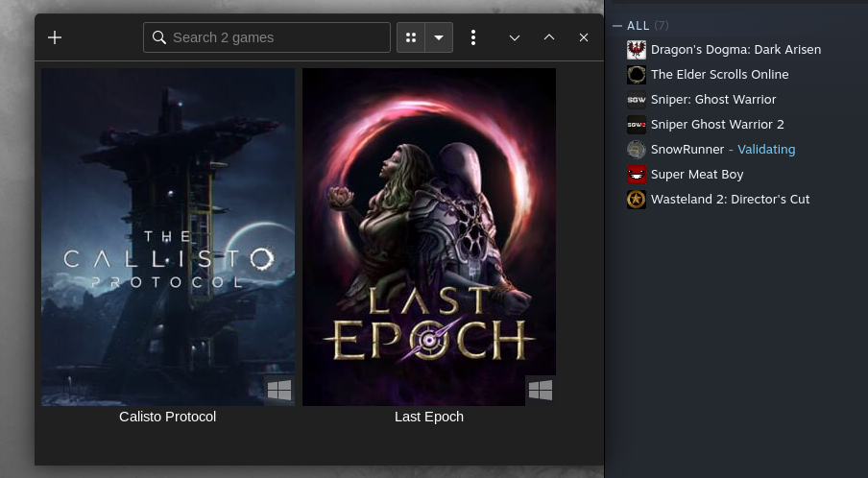Click the Sniper: Ghost Warrior SGW icon
The image size is (868, 478).
pyautogui.click(x=637, y=100)
